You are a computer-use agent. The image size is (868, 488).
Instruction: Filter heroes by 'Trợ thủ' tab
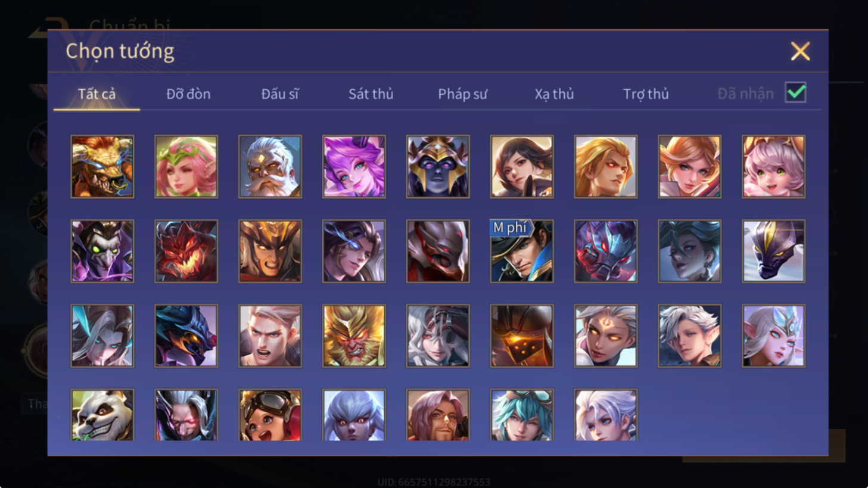(646, 94)
